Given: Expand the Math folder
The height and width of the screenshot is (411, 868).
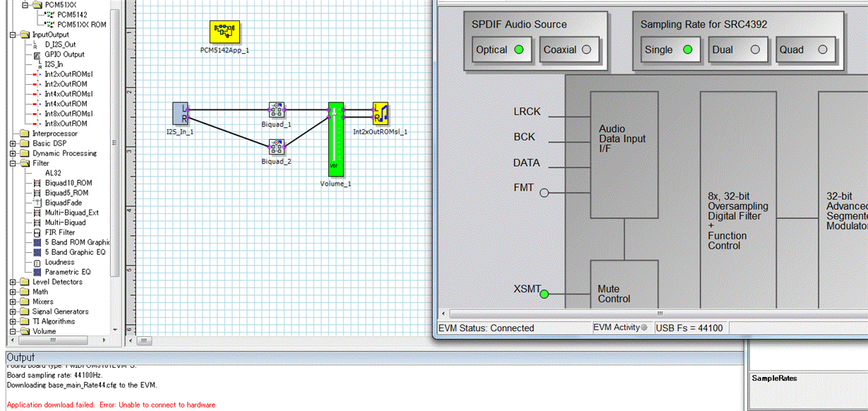Looking at the screenshot, I should (x=13, y=292).
